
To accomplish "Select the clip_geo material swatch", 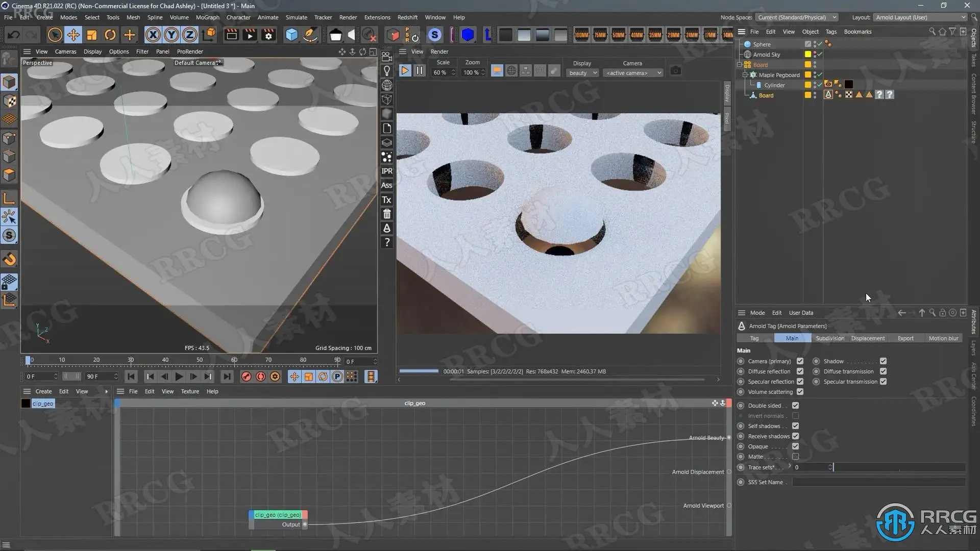I will click(26, 404).
